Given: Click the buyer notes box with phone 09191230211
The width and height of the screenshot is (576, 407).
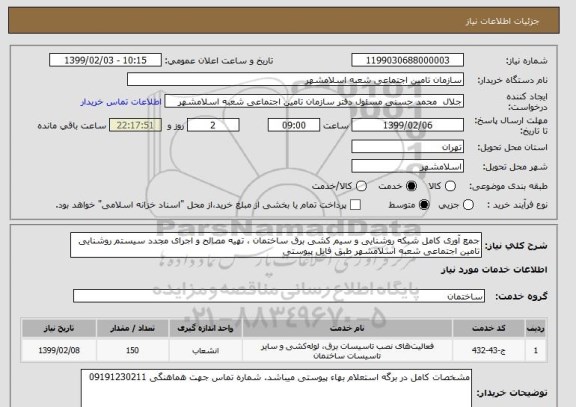Looking at the screenshot, I should click(x=276, y=388).
